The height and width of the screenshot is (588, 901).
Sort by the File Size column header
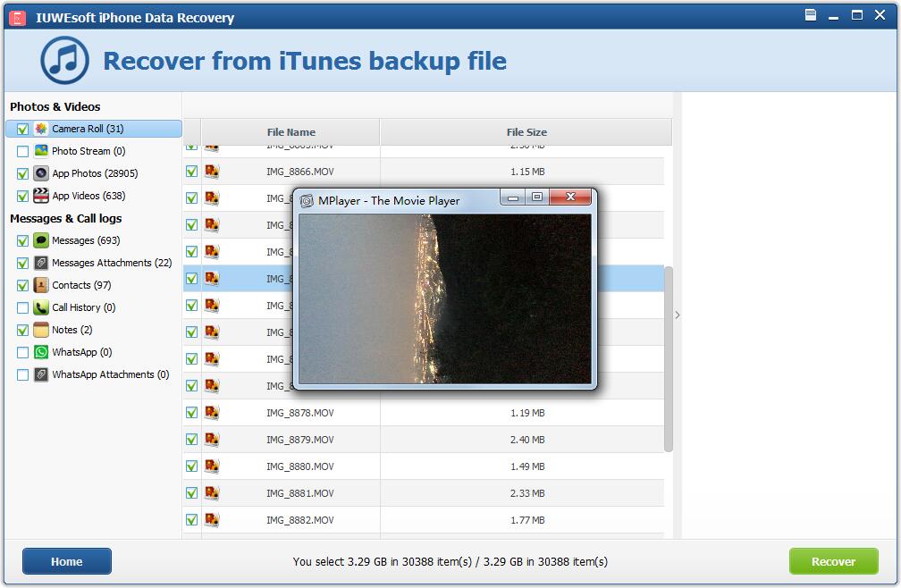pyautogui.click(x=526, y=132)
